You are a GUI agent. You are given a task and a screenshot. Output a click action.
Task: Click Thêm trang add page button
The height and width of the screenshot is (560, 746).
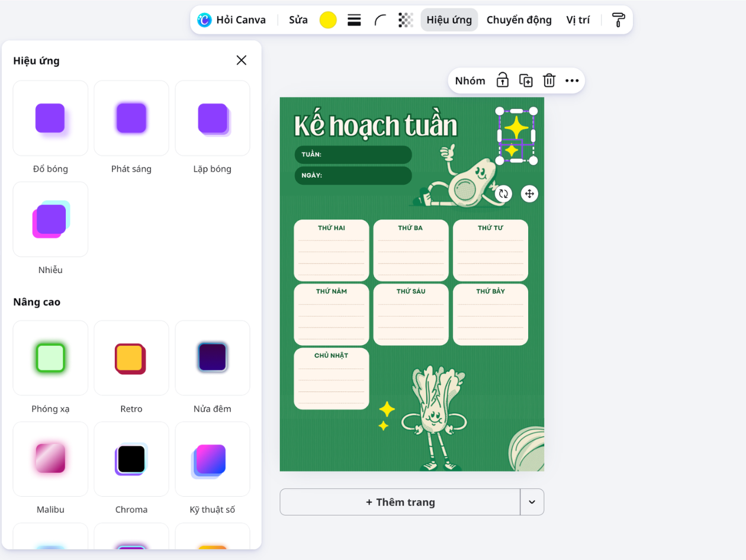400,502
